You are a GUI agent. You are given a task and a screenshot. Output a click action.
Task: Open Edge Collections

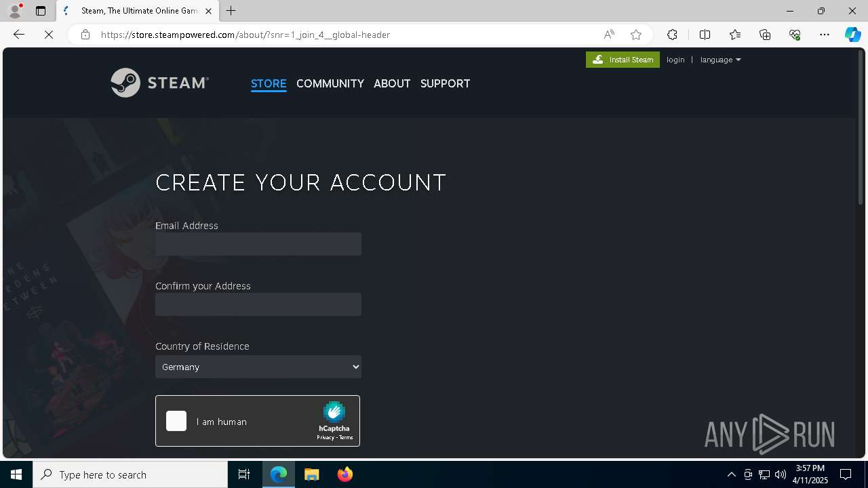[765, 35]
